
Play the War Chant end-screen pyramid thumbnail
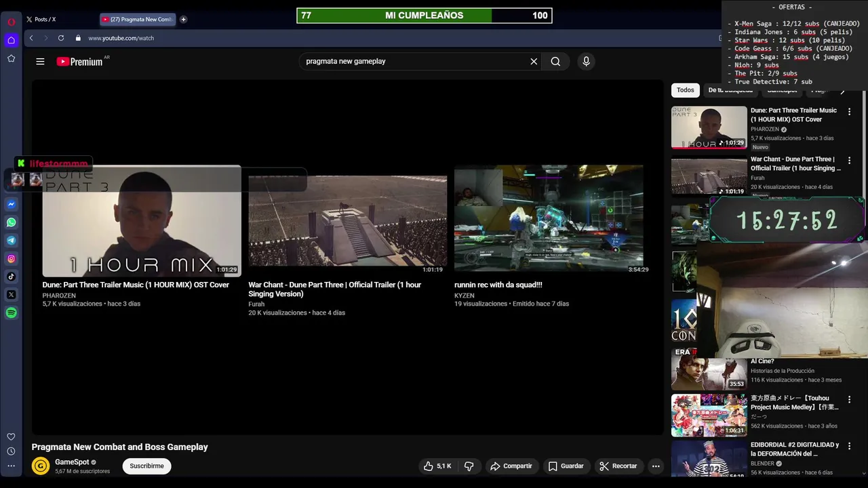point(348,221)
